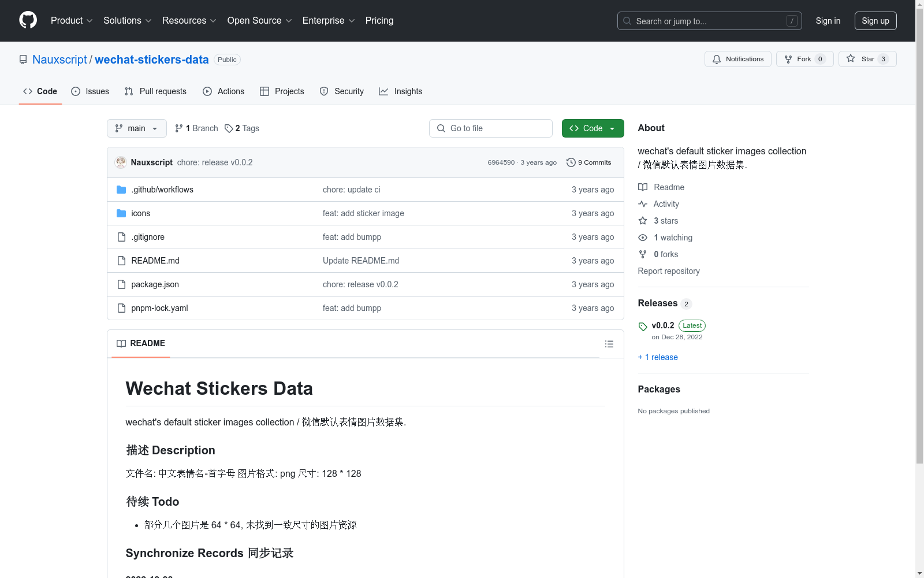Screen dimensions: 924x578
Task: Click the package.json file icon
Action: pos(121,284)
